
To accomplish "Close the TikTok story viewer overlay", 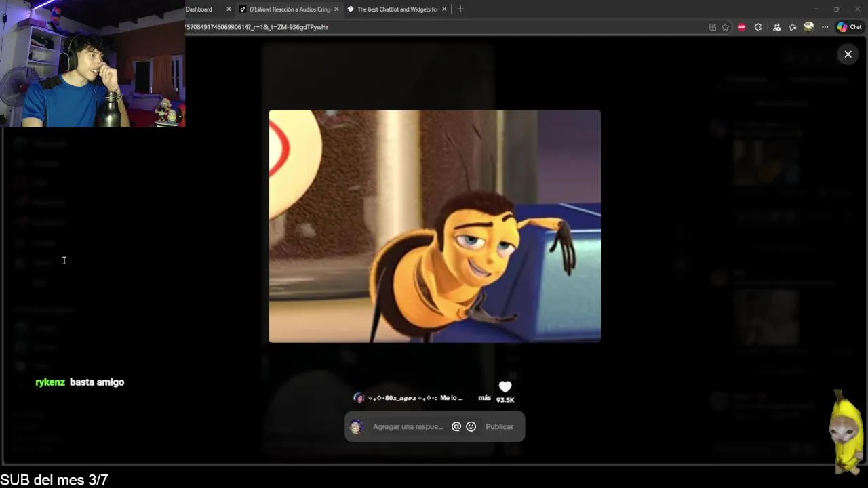I will 848,54.
